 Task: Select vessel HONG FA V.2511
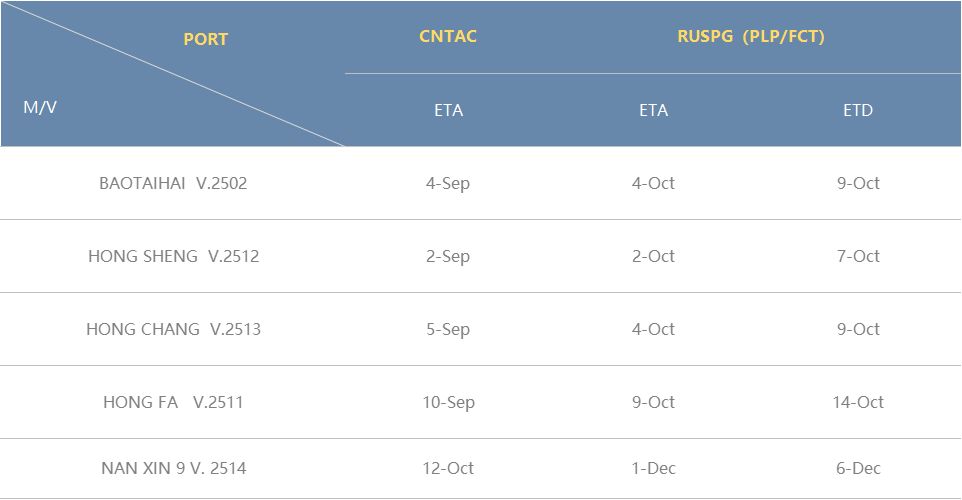pyautogui.click(x=173, y=402)
